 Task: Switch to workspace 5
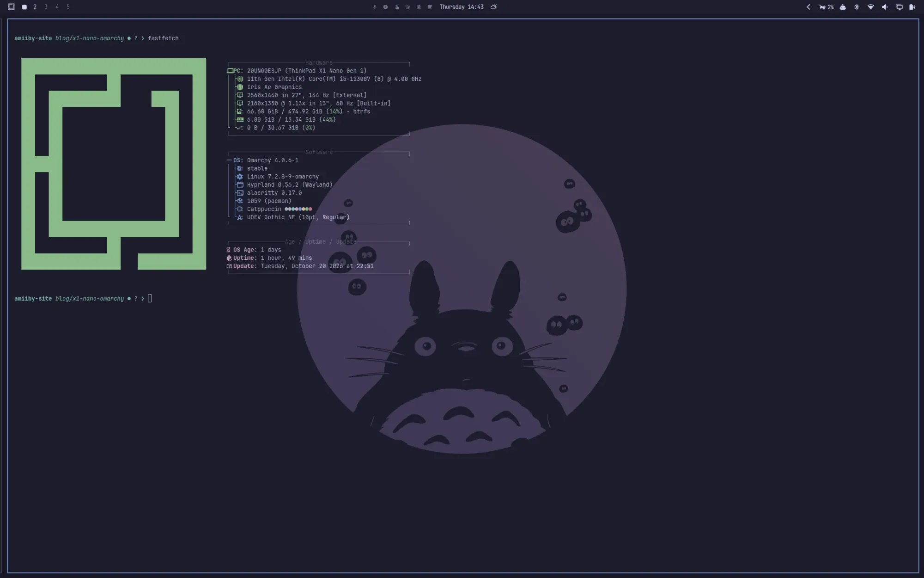[x=68, y=7]
